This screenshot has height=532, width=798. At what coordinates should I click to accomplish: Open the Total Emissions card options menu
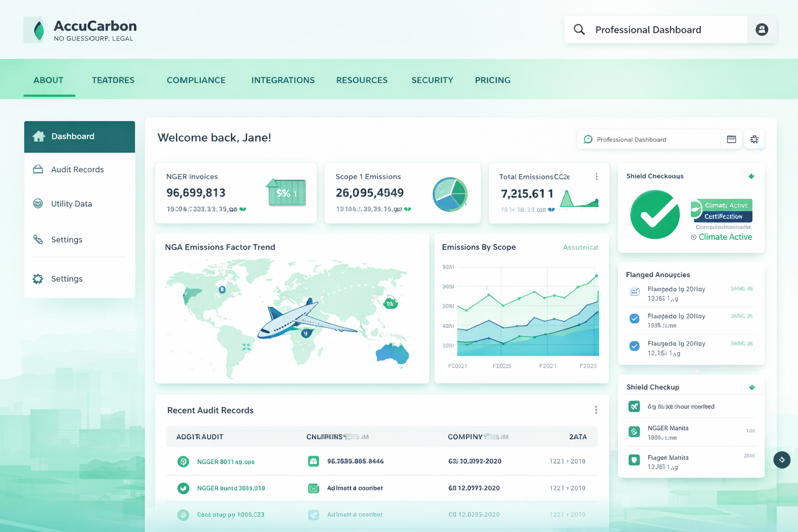(596, 177)
